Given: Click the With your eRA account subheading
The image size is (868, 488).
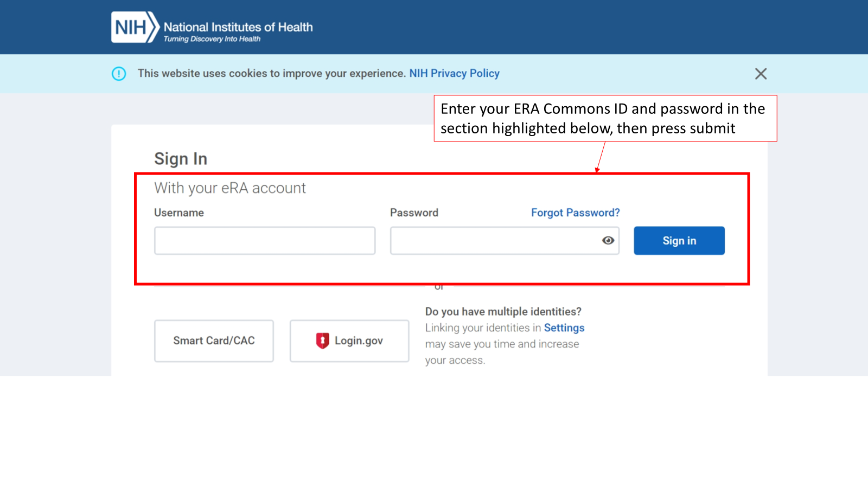Looking at the screenshot, I should pyautogui.click(x=230, y=188).
